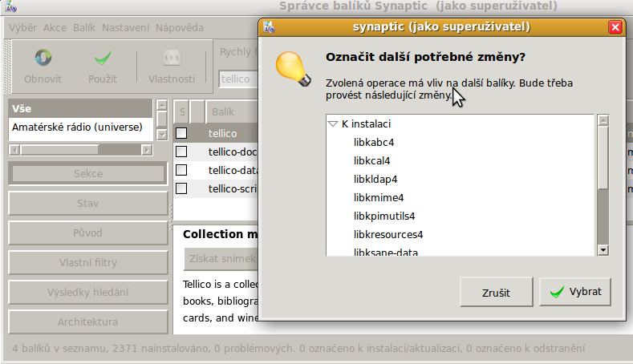Click the category list right scroll arrow
Screen dimensions: 633x364
pyautogui.click(x=147, y=150)
